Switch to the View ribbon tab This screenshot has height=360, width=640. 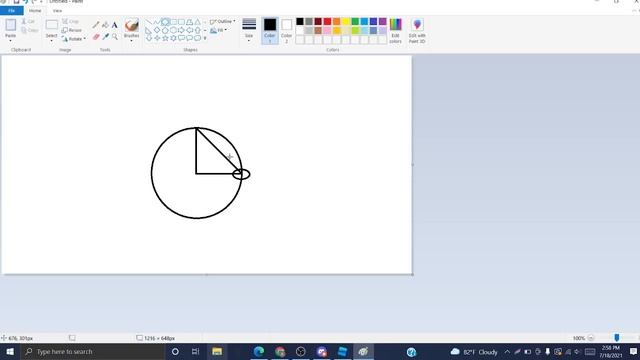point(58,11)
